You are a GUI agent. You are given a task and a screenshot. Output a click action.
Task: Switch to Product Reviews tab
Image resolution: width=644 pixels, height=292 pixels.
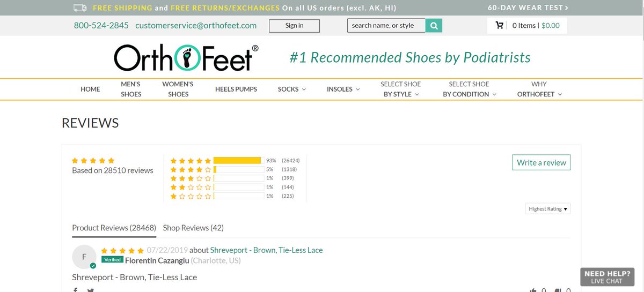[114, 228]
